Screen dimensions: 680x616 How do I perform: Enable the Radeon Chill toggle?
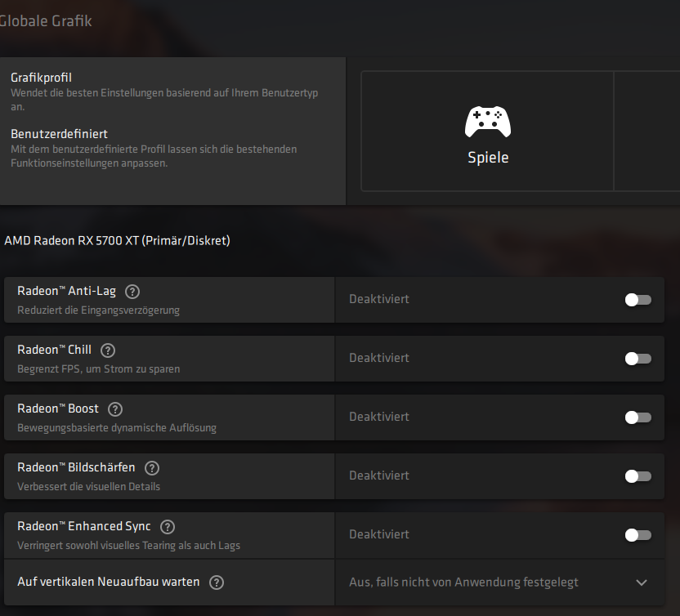click(638, 359)
